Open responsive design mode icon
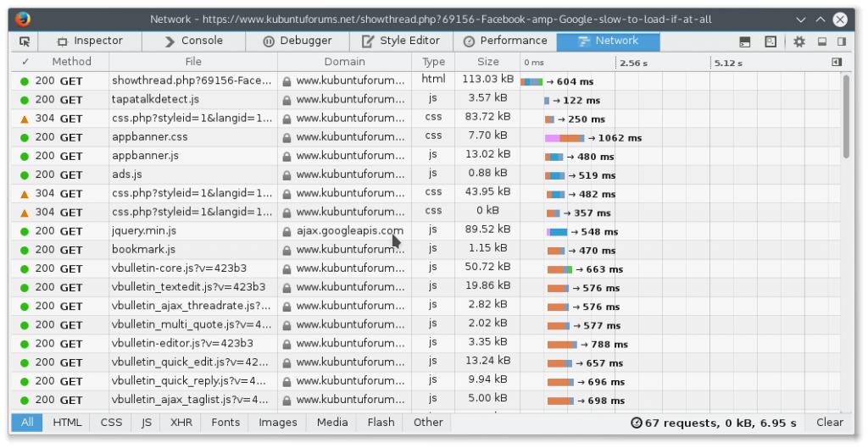Image resolution: width=868 pixels, height=448 pixels. (x=770, y=41)
